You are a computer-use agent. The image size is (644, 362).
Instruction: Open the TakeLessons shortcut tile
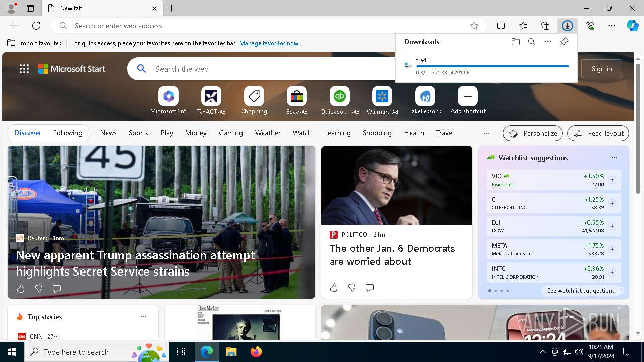[x=425, y=101]
